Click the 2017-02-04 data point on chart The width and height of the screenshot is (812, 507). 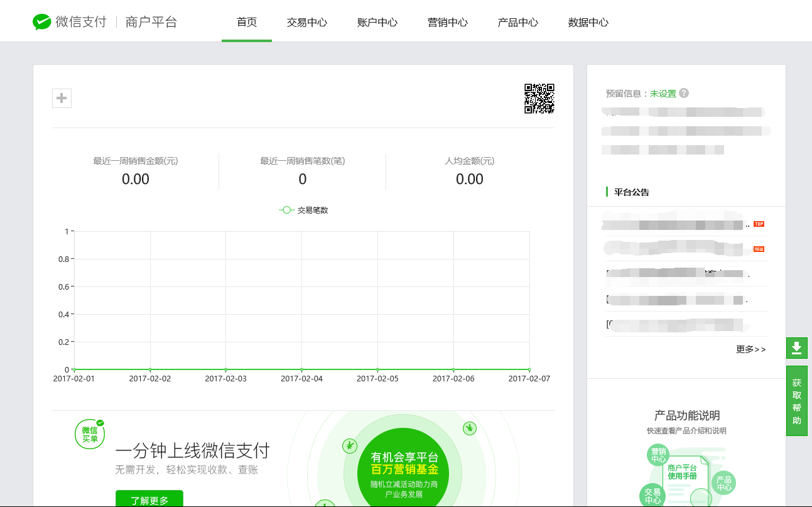pos(301,369)
